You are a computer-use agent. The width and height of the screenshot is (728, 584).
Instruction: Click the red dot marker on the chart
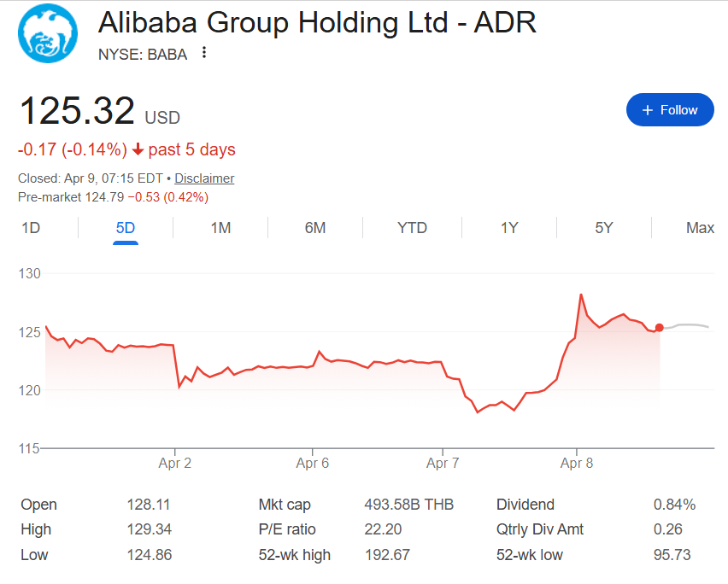tap(659, 327)
